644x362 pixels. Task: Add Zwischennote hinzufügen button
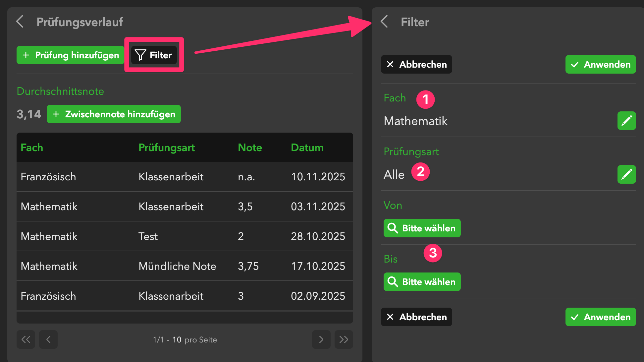(x=114, y=114)
